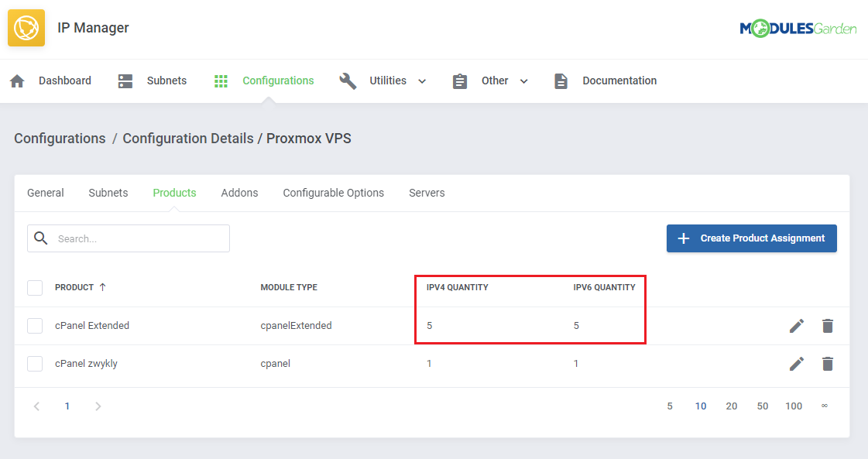Expand the Utilities dropdown menu
The height and width of the screenshot is (459, 868).
coord(422,81)
